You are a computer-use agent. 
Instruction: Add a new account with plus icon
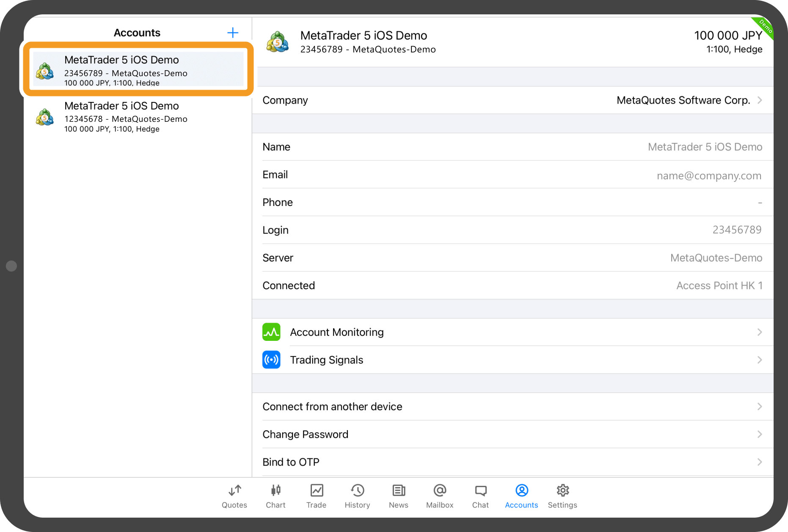click(233, 33)
